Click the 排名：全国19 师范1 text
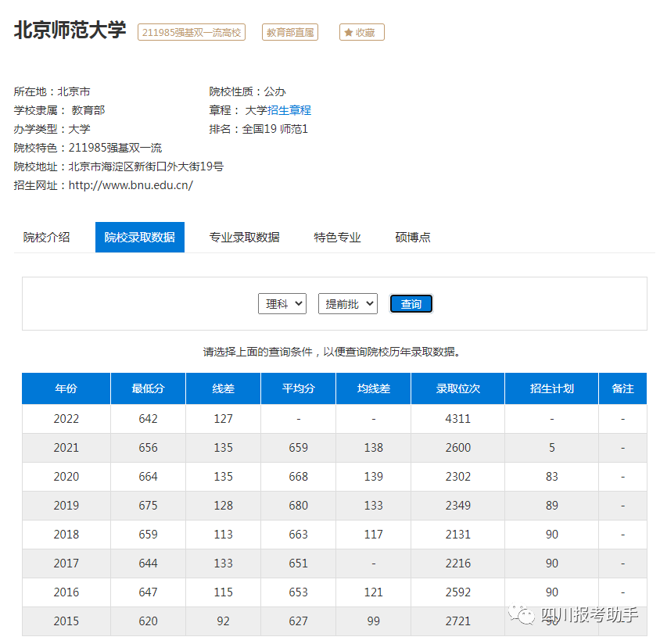The height and width of the screenshot is (644, 660). (x=258, y=129)
